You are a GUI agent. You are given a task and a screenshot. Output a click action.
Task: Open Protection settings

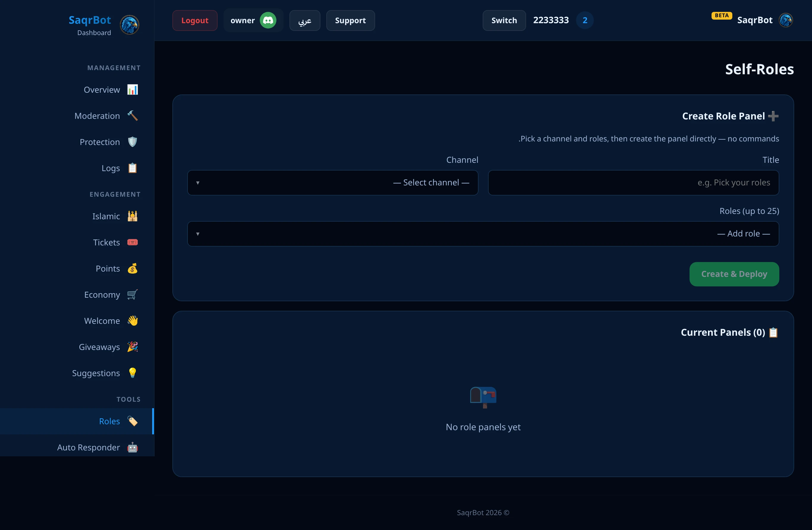[x=77, y=142]
